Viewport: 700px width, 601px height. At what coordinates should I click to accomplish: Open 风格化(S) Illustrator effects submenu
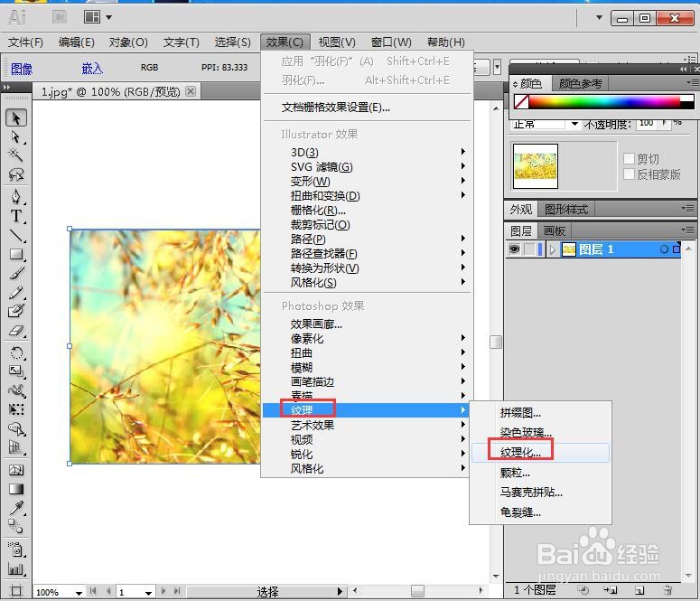click(366, 282)
